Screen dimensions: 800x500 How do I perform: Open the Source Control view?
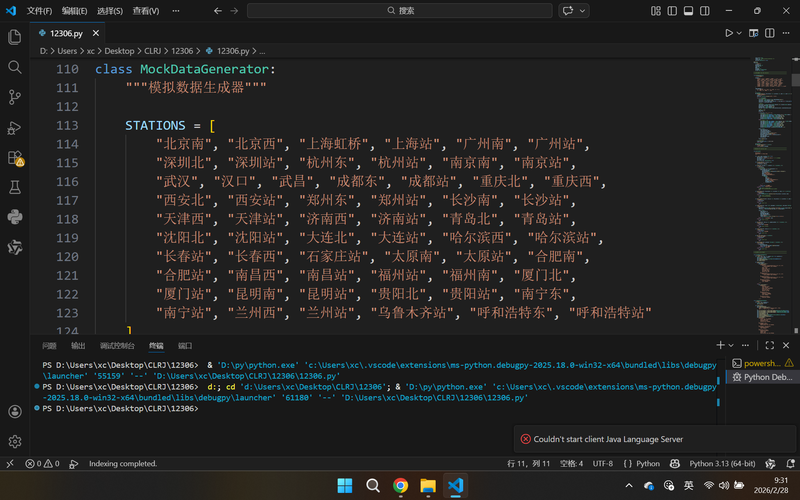(x=15, y=97)
